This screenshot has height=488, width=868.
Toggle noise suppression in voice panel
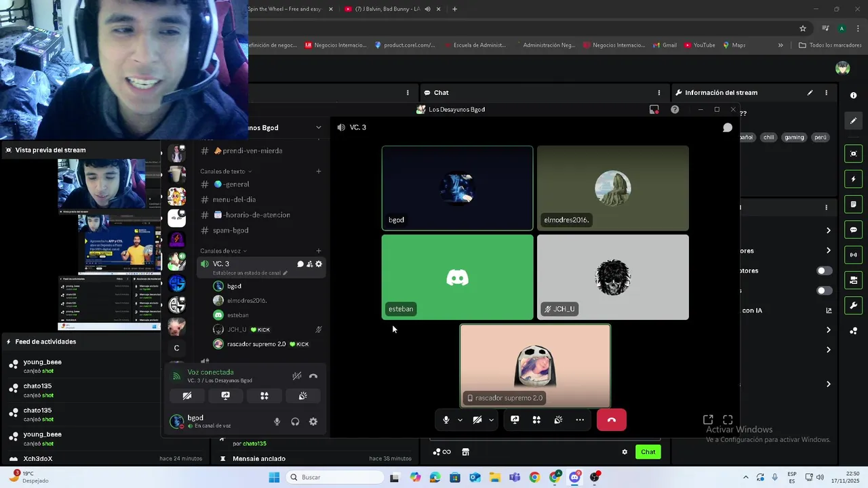(x=296, y=375)
